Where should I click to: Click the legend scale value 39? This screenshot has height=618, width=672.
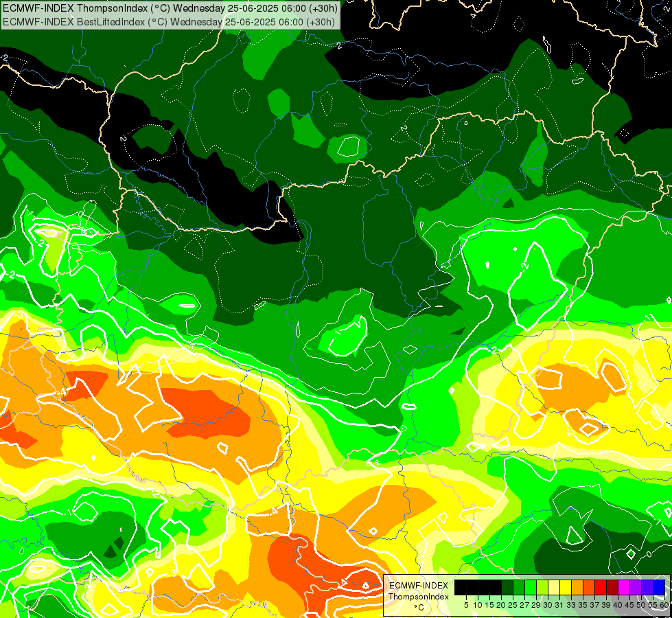click(x=606, y=605)
